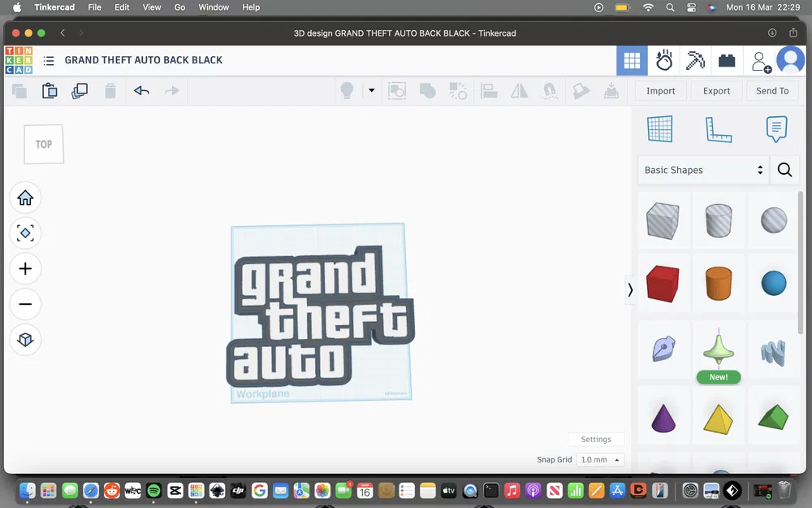This screenshot has width=812, height=508.
Task: Open the Snap Grid 1.0 mm dropdown
Action: click(600, 459)
